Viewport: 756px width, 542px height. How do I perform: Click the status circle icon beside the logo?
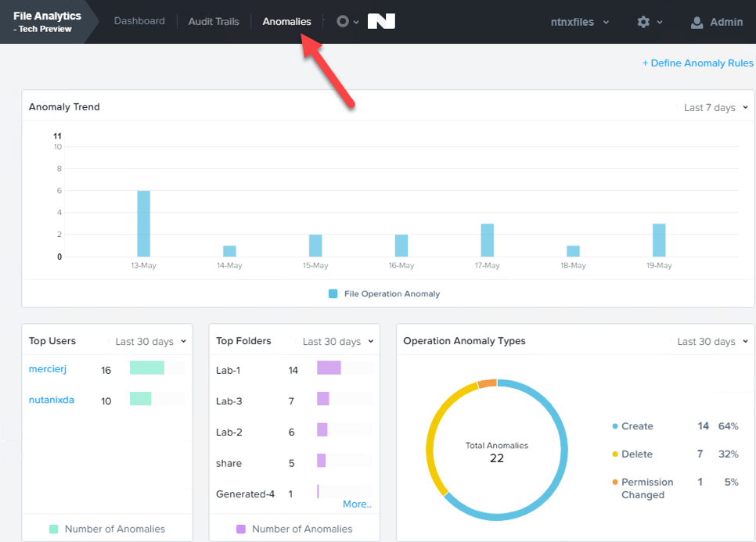coord(343,21)
